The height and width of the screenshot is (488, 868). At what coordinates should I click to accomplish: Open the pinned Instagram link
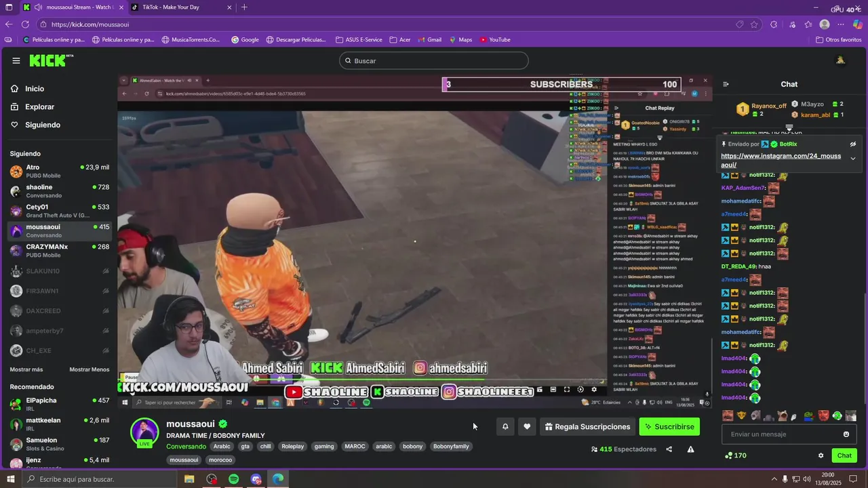[781, 161]
